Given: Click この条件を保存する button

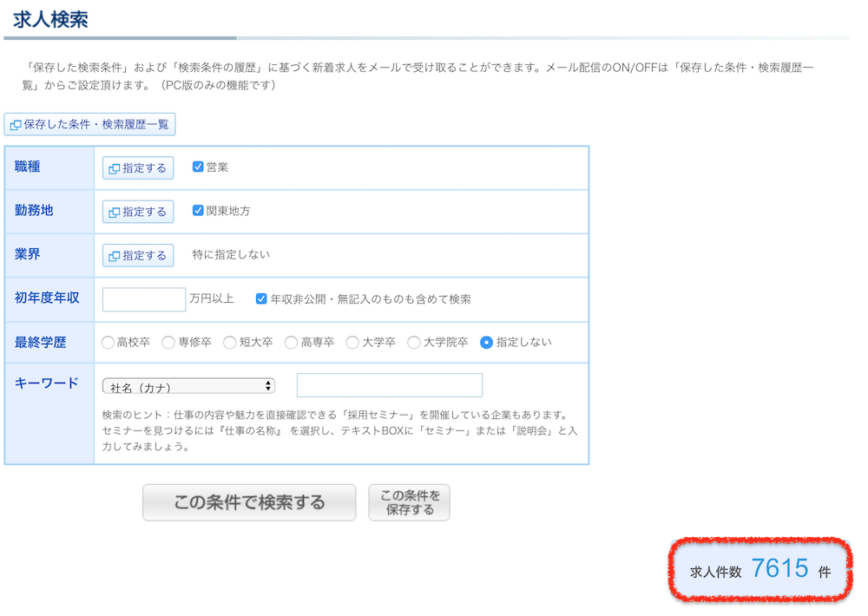Looking at the screenshot, I should click(x=409, y=502).
